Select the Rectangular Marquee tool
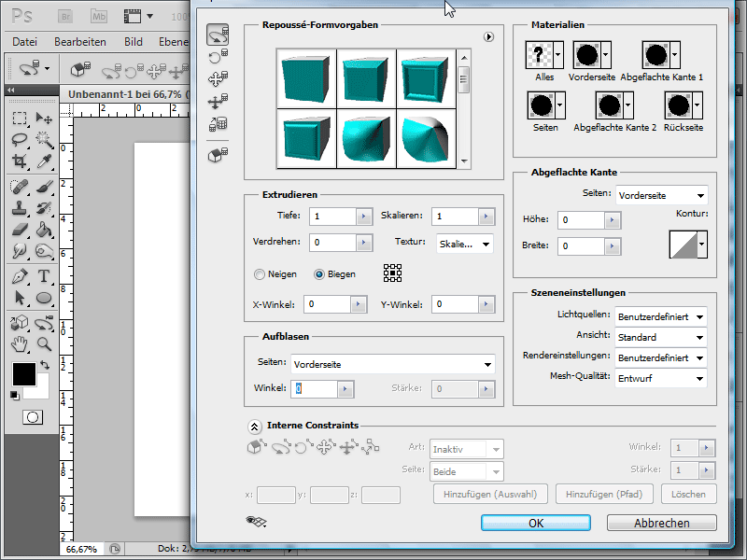 (19, 118)
